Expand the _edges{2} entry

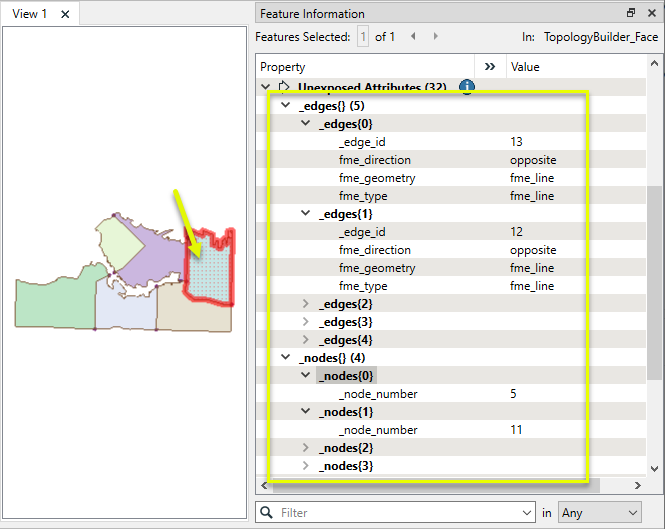[x=306, y=304]
